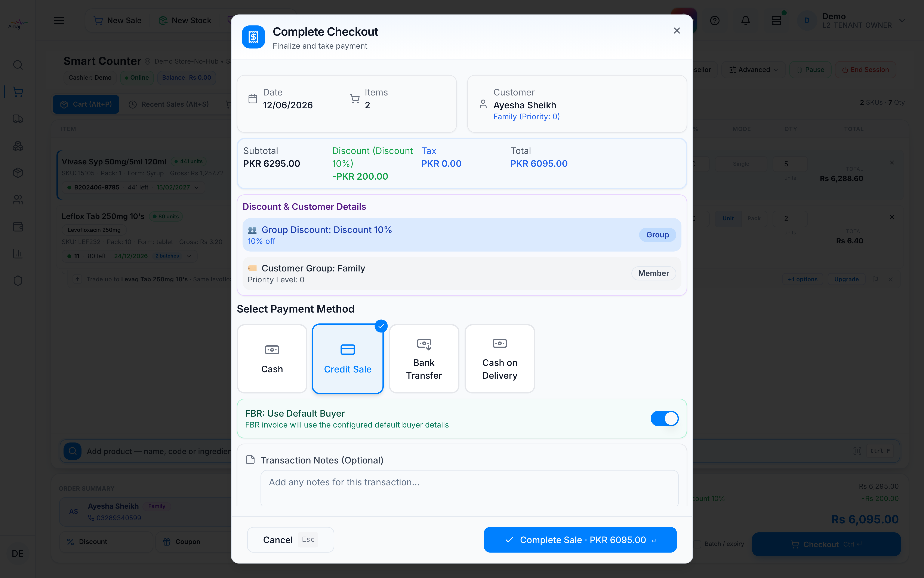Click the trade up arrow icon for Levaq

click(x=77, y=279)
